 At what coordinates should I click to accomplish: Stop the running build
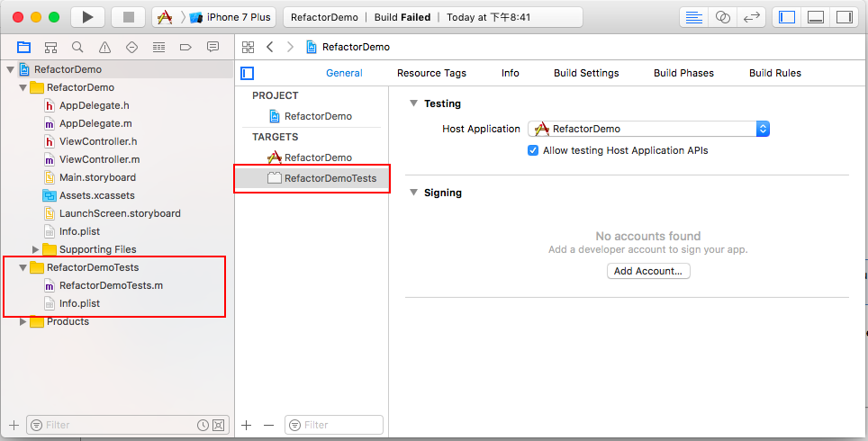pos(129,17)
